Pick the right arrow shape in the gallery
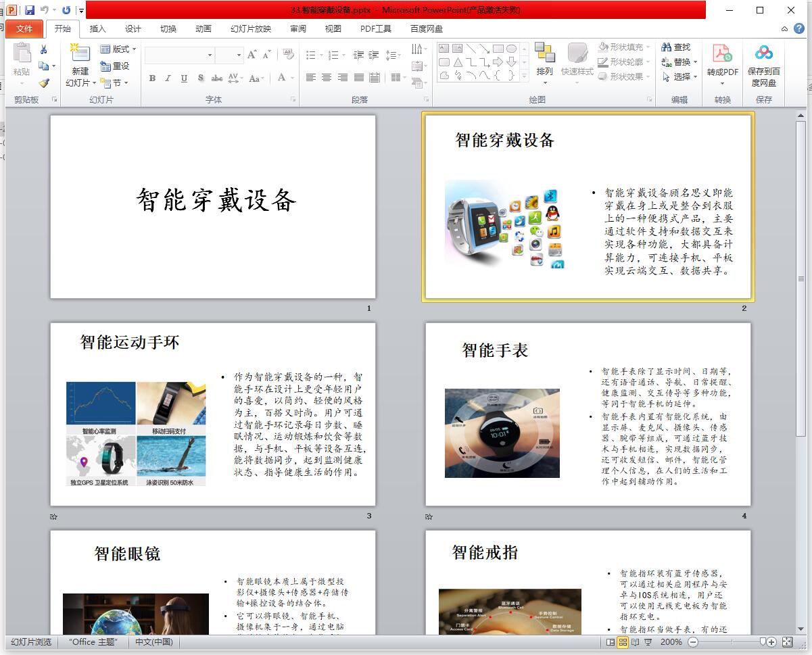The width and height of the screenshot is (812, 655). point(498,62)
